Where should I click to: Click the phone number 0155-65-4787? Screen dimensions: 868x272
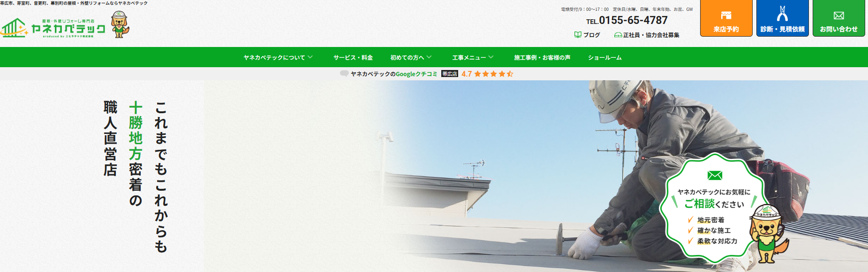[633, 21]
